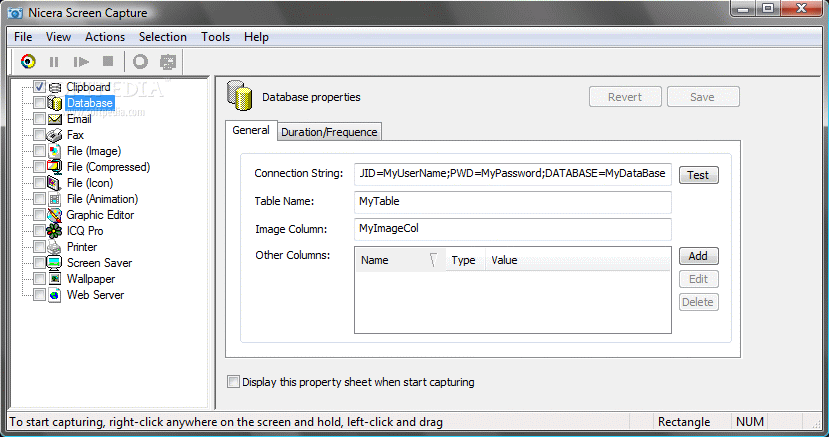
Task: Start capture with the colorful toolbar icon
Action: [28, 62]
